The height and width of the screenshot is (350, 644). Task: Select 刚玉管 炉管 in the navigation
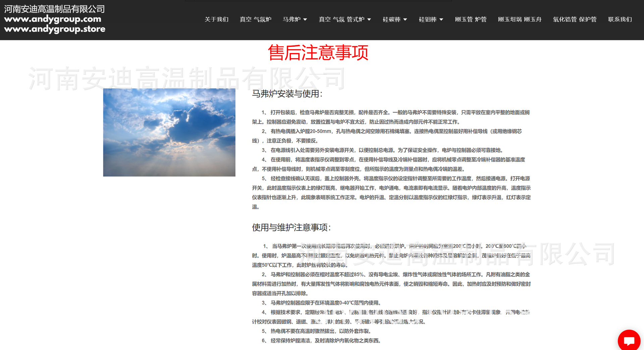[471, 19]
